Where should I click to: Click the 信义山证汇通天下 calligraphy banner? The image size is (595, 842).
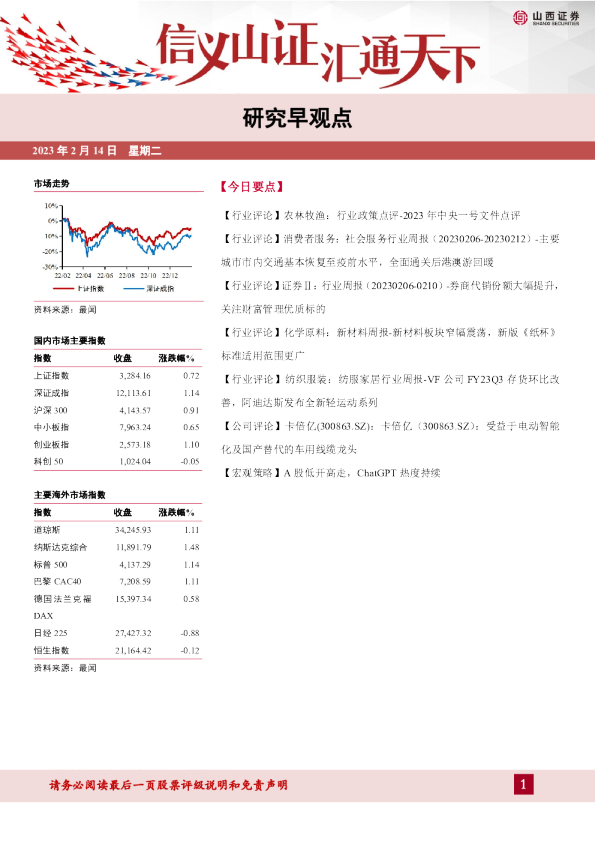tap(318, 54)
